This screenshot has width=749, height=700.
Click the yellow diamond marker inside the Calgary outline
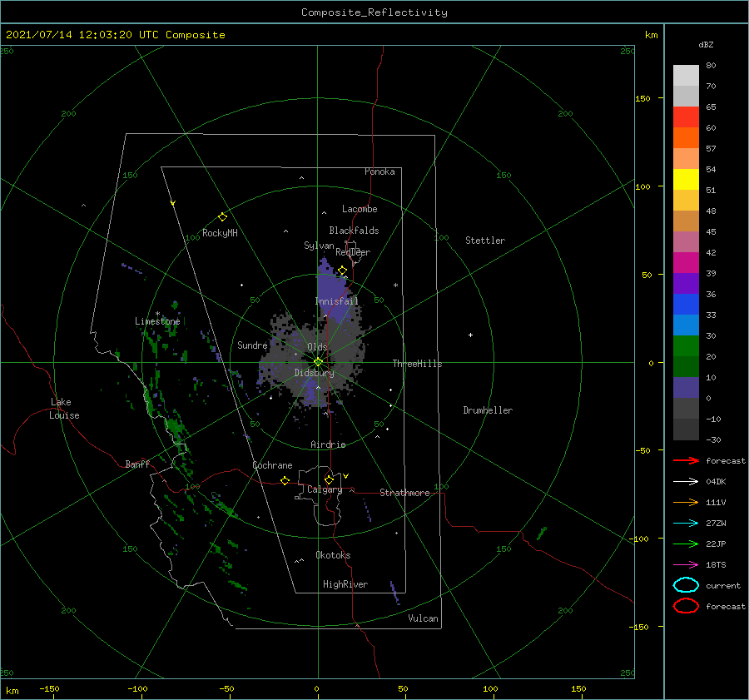pyautogui.click(x=329, y=479)
